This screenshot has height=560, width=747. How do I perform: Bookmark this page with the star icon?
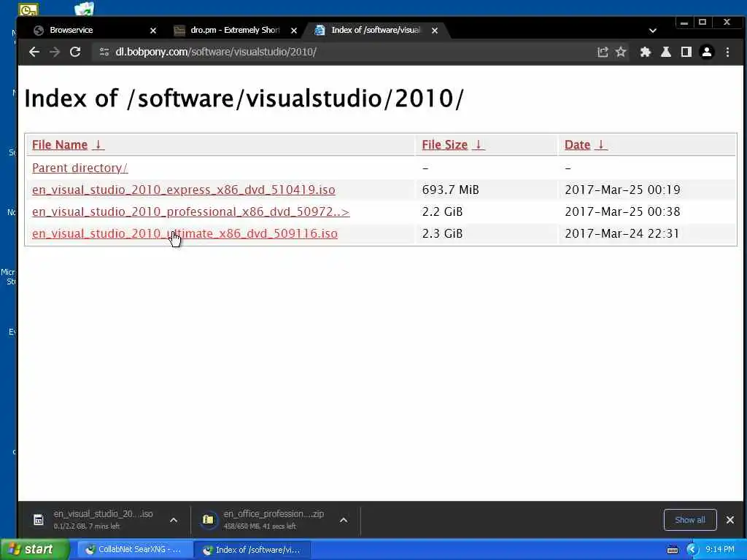(x=621, y=52)
